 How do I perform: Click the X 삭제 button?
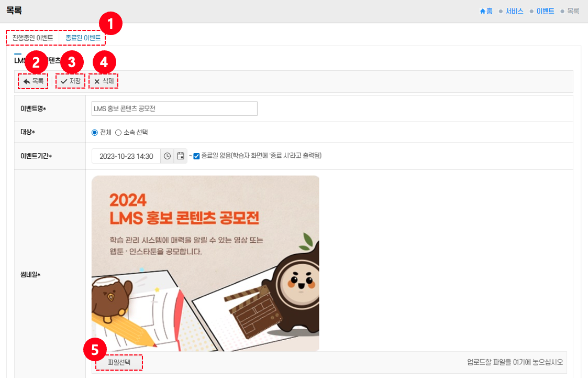104,81
